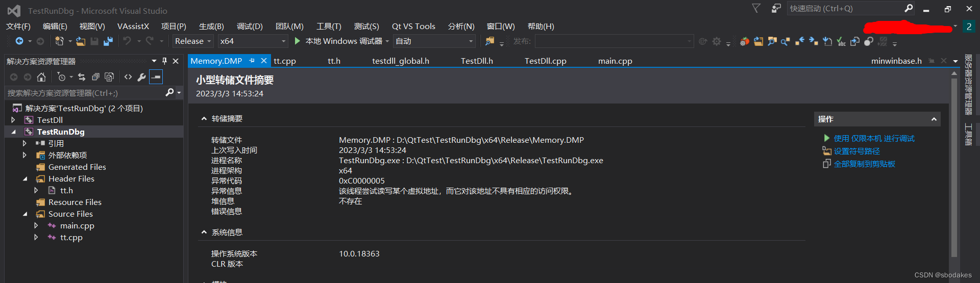Click the dump summary vertical scrollbar
This screenshot has width=980, height=283.
[x=954, y=167]
